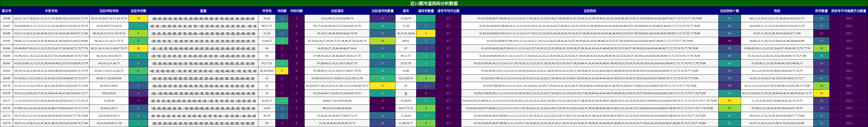
Task: Click hot number count 13 in row 26186
Action: pyautogui.click(x=821, y=33)
